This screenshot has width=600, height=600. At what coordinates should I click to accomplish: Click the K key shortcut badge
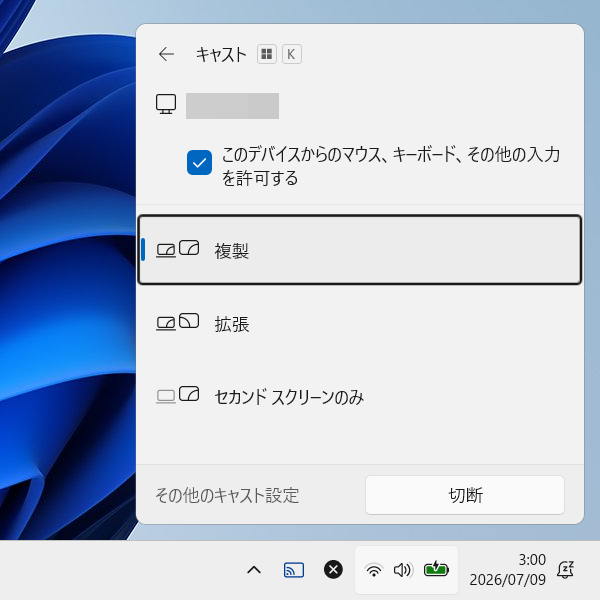coord(292,54)
